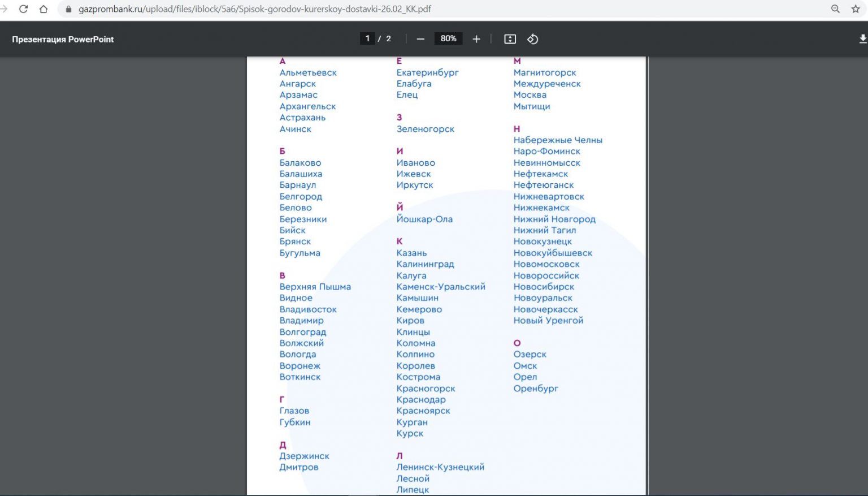Edit the current page number field
This screenshot has height=496, width=868.
click(x=367, y=38)
